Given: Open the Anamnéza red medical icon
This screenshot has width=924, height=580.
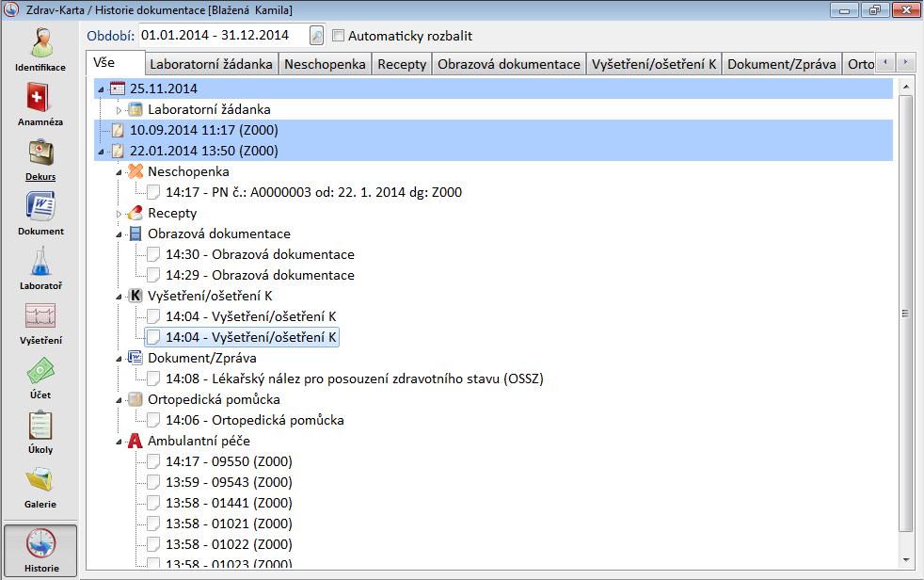Looking at the screenshot, I should click(38, 97).
